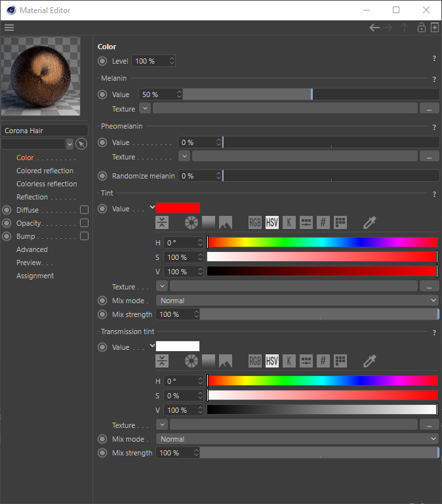This screenshot has height=504, width=442.
Task: Go forward with the right arrow icon
Action: (x=388, y=28)
